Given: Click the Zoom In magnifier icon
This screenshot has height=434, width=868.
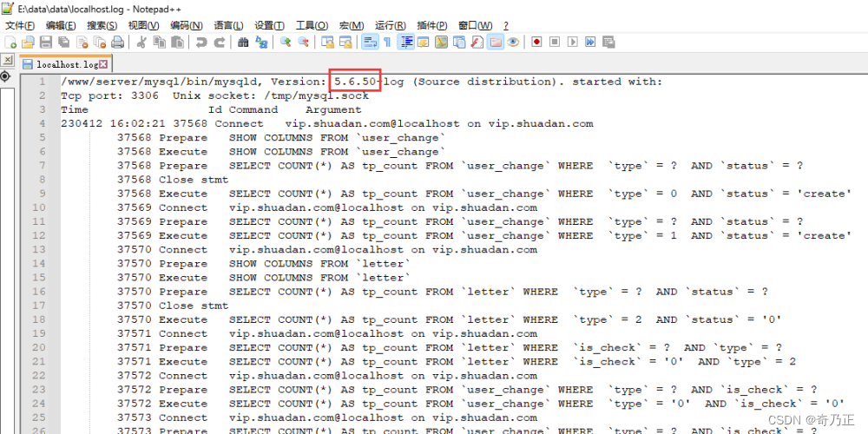Looking at the screenshot, I should (x=286, y=42).
